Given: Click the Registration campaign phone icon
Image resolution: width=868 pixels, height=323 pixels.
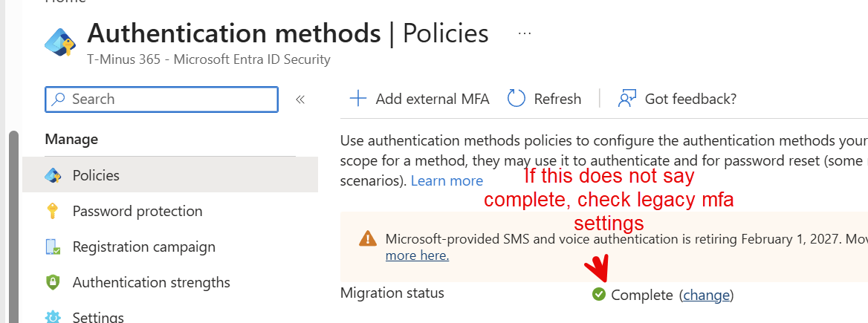Looking at the screenshot, I should coord(53,247).
